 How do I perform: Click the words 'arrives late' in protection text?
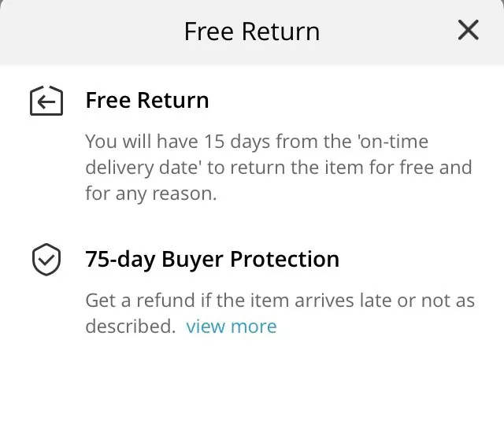[341, 301]
